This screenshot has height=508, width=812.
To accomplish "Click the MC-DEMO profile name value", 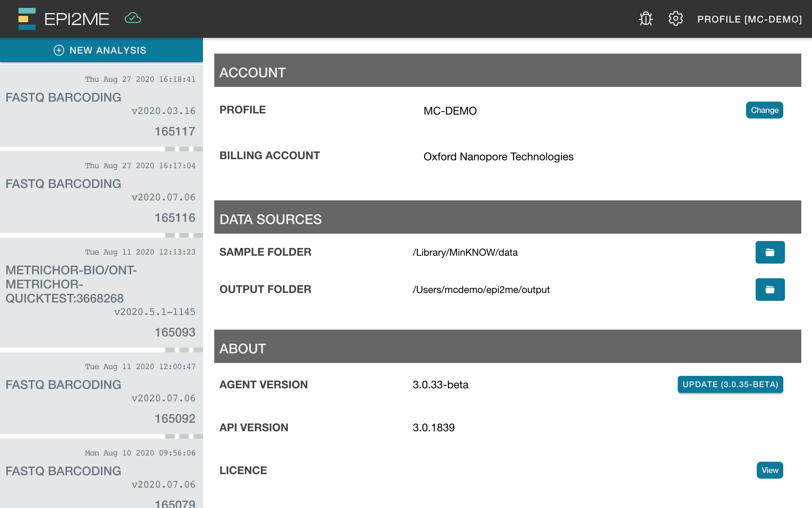I will (450, 111).
